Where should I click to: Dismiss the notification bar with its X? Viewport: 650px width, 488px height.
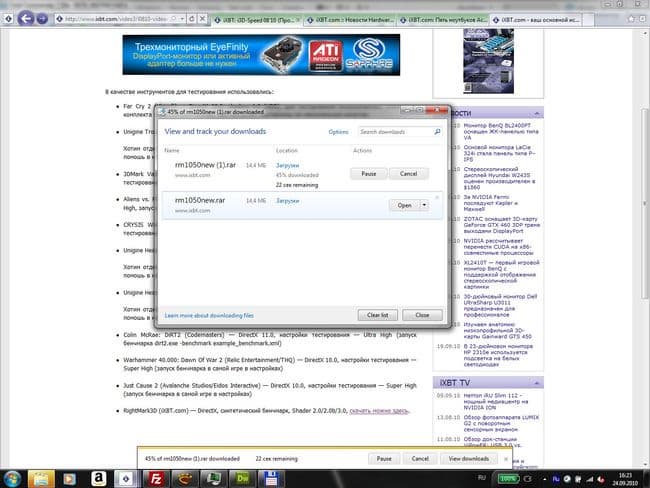click(x=505, y=459)
